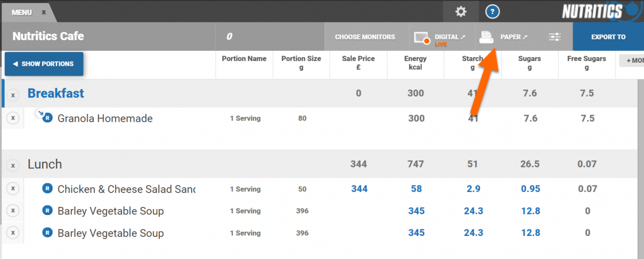Select the Menu tab
The image size is (644, 259).
22,12
